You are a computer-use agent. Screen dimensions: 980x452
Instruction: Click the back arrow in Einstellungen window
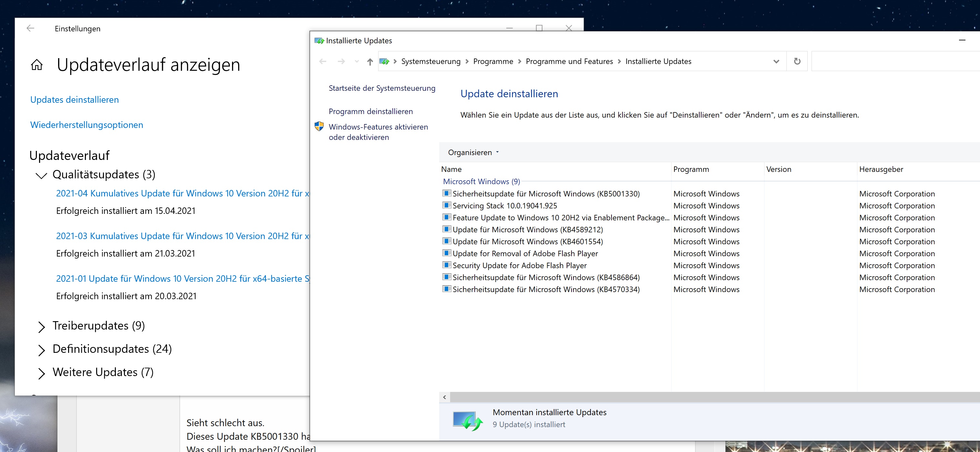[30, 28]
